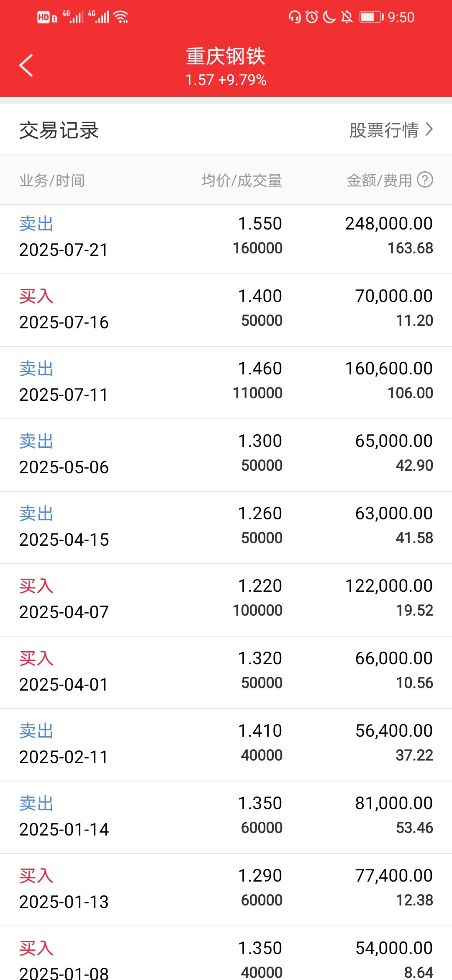Screen dimensions: 452x980
Task: Open the 2025-07-11 sell transaction
Action: (226, 383)
